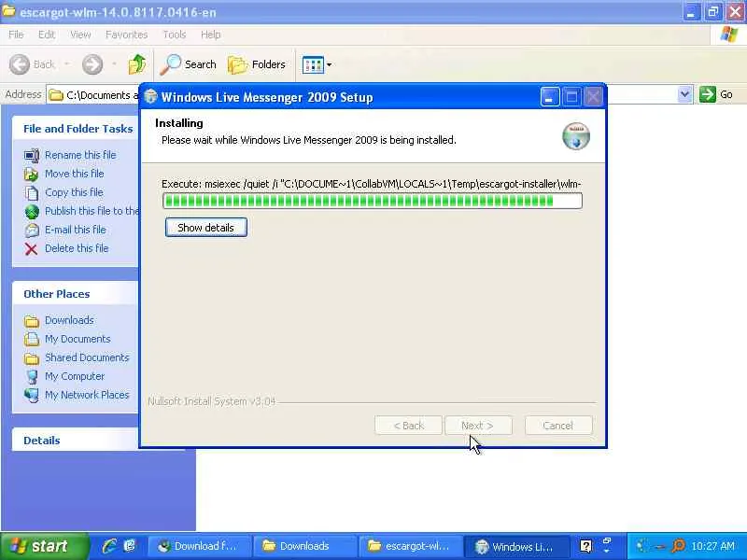Click Delete this file link
Screen dimensions: 747x560
point(77,248)
